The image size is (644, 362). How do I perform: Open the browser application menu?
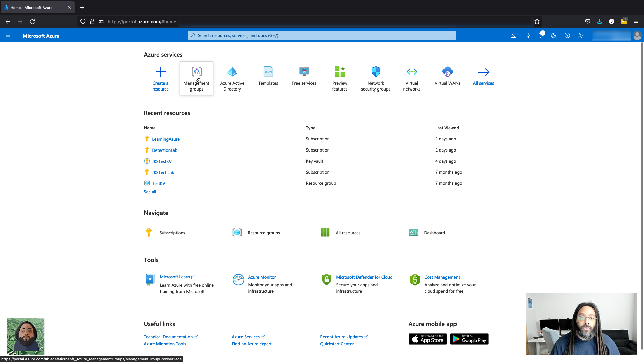click(x=636, y=21)
